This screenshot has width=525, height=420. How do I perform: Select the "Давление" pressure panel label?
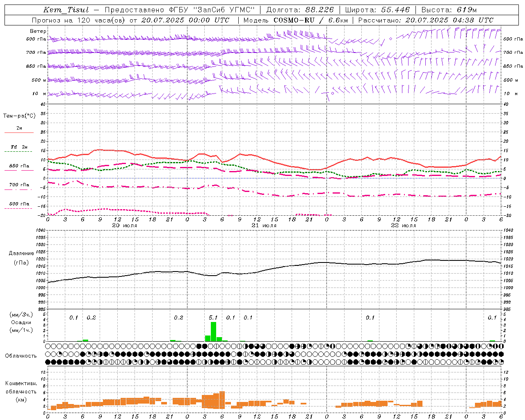[21, 253]
